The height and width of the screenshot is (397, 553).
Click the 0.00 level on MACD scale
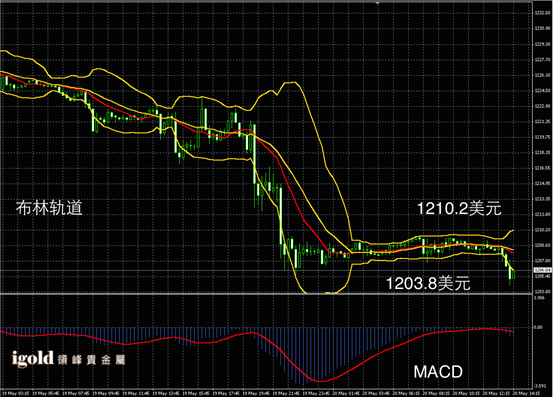pyautogui.click(x=538, y=328)
